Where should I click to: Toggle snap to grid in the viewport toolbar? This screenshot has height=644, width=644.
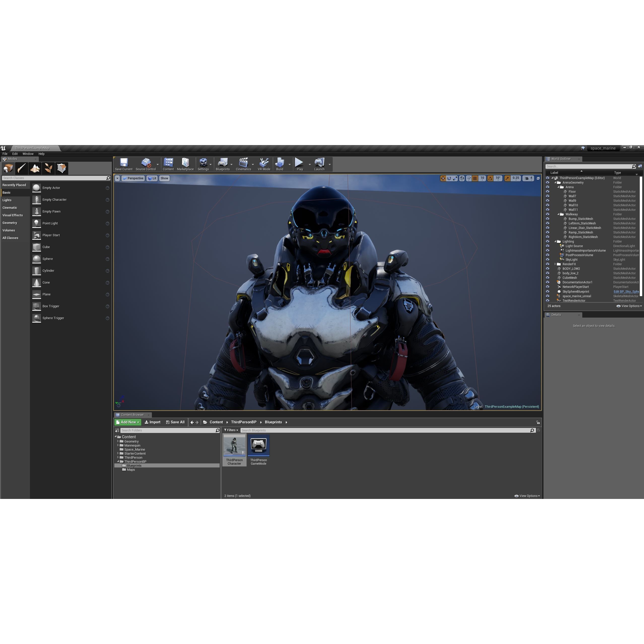pyautogui.click(x=475, y=178)
